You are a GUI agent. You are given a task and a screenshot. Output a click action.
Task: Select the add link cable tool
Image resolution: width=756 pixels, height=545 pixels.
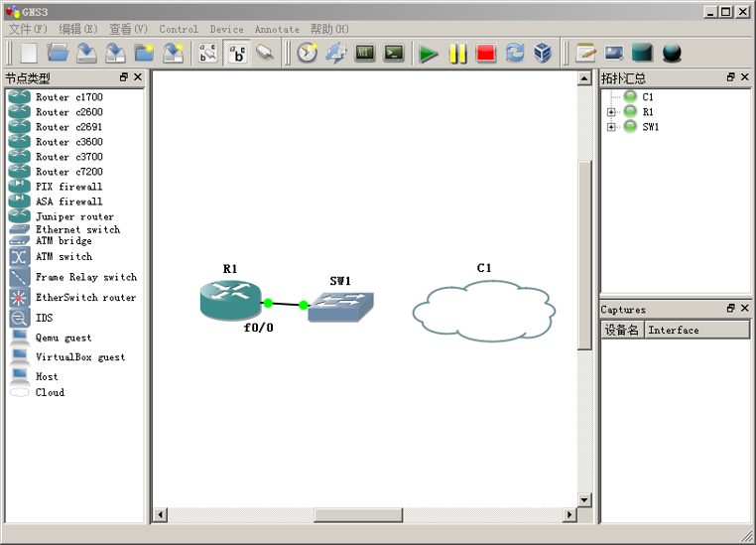coord(265,52)
